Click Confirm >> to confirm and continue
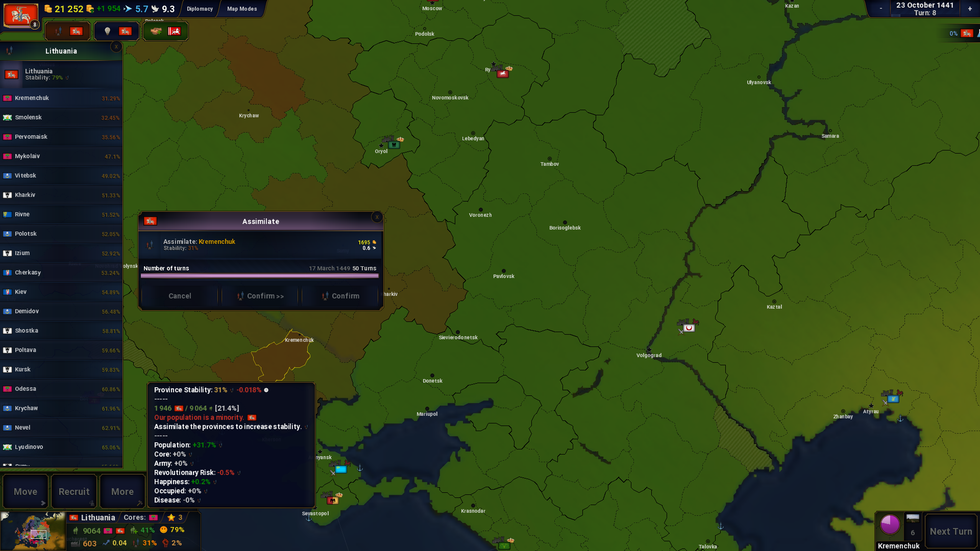This screenshot has height=551, width=980. click(x=260, y=296)
